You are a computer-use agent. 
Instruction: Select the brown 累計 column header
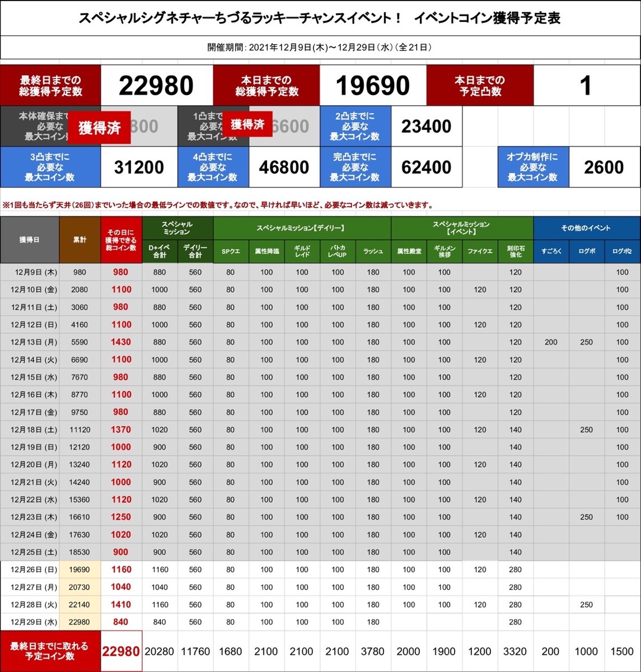pyautogui.click(x=79, y=240)
